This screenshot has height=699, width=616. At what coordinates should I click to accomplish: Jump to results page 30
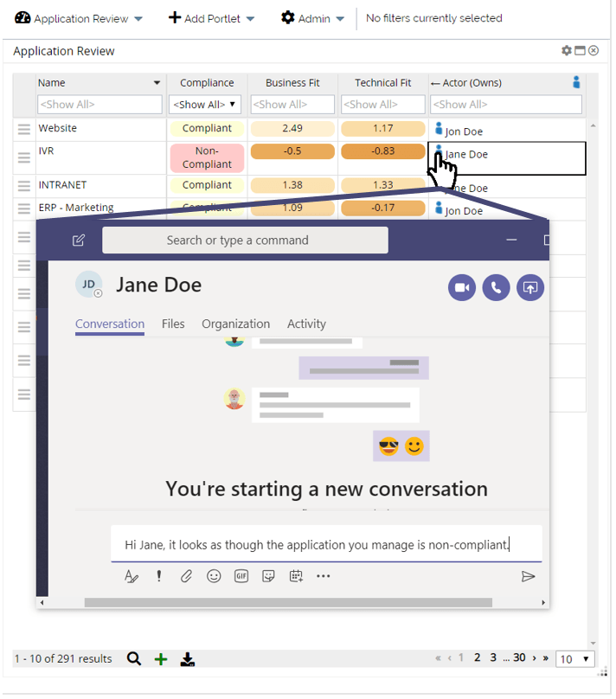519,658
